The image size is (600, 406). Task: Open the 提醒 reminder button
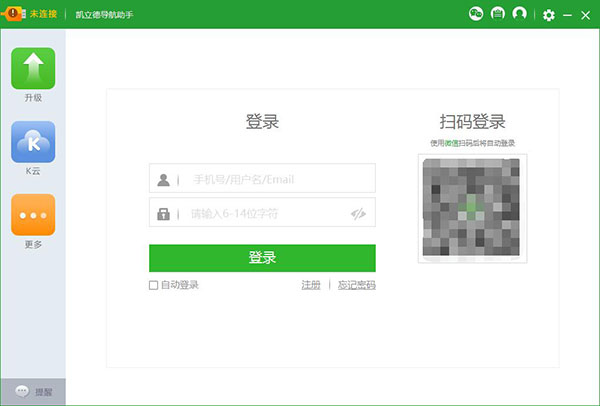(x=33, y=391)
